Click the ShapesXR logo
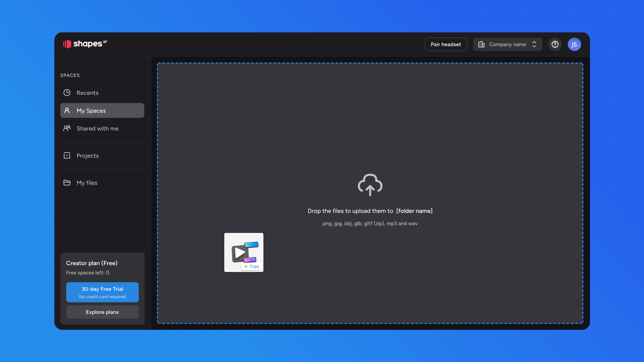This screenshot has width=644, height=362. coord(85,44)
